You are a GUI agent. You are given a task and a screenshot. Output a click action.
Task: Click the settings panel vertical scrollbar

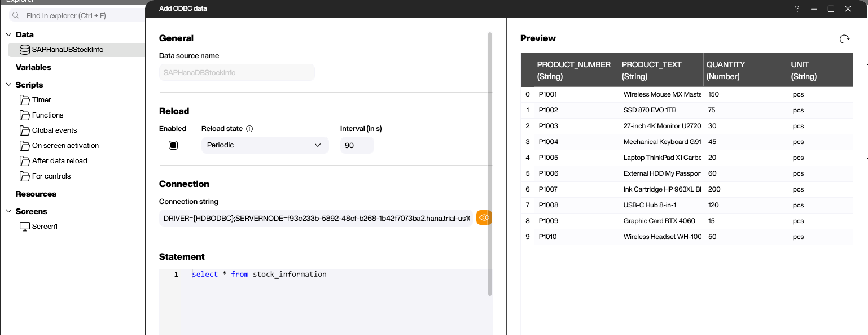point(489,164)
